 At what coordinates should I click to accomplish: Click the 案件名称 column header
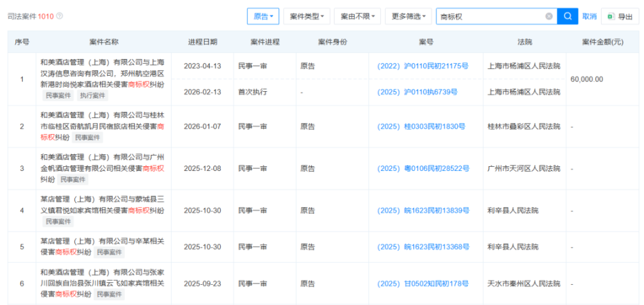tap(104, 42)
